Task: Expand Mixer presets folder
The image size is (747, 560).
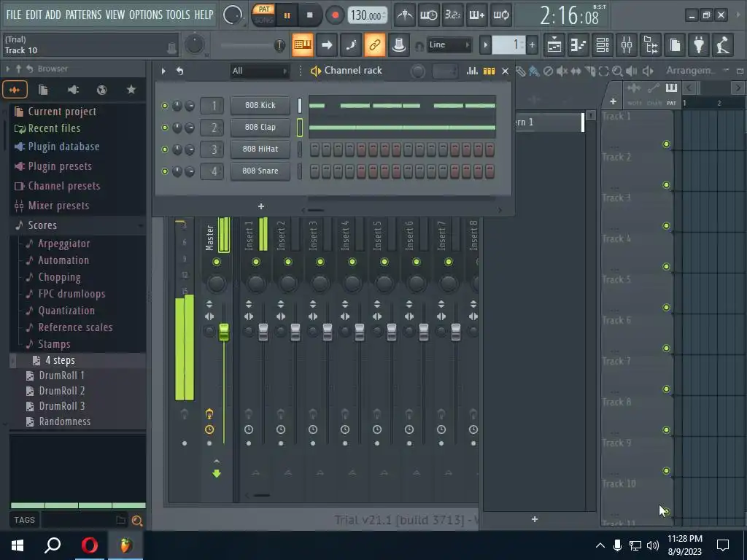Action: click(x=58, y=206)
